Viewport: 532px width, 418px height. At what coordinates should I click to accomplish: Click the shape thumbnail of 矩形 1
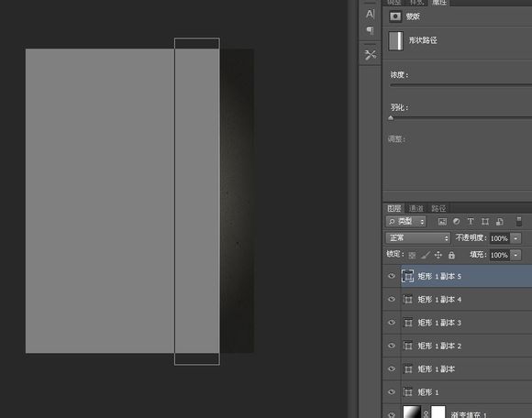(x=407, y=392)
